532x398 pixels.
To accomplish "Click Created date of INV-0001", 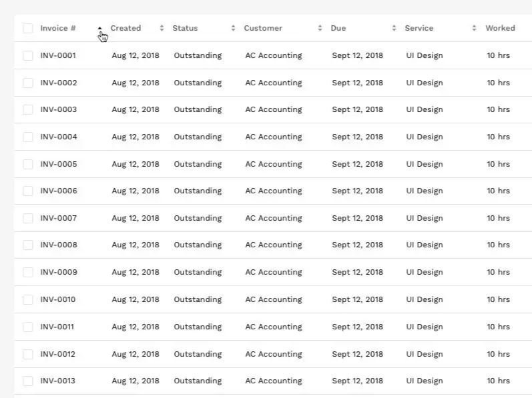I will (x=136, y=55).
